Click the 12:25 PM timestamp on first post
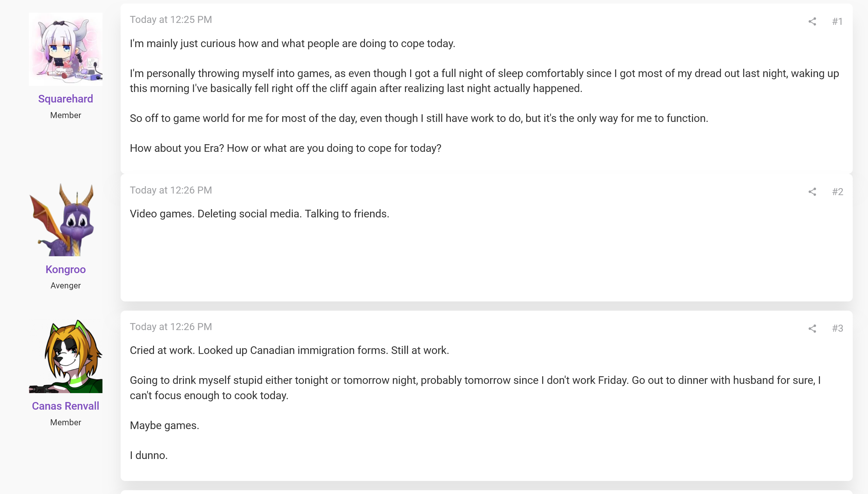868x494 pixels. pos(171,20)
